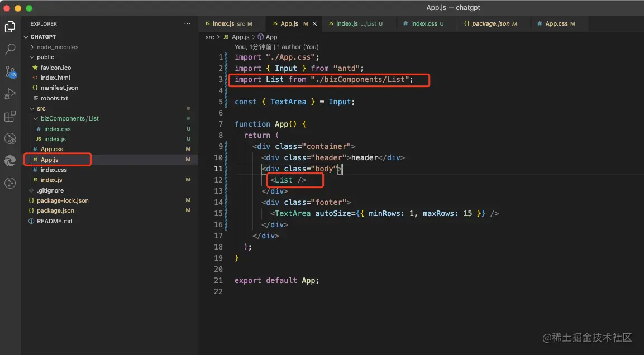
Task: Open the Run and Debug view
Action: 10,94
